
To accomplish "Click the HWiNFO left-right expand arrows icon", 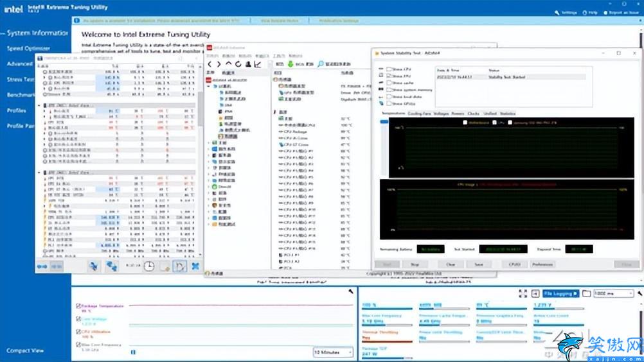I will pos(42,266).
